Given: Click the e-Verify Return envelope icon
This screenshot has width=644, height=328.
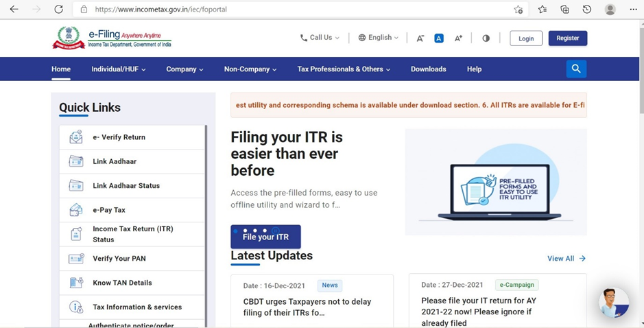Looking at the screenshot, I should click(76, 137).
